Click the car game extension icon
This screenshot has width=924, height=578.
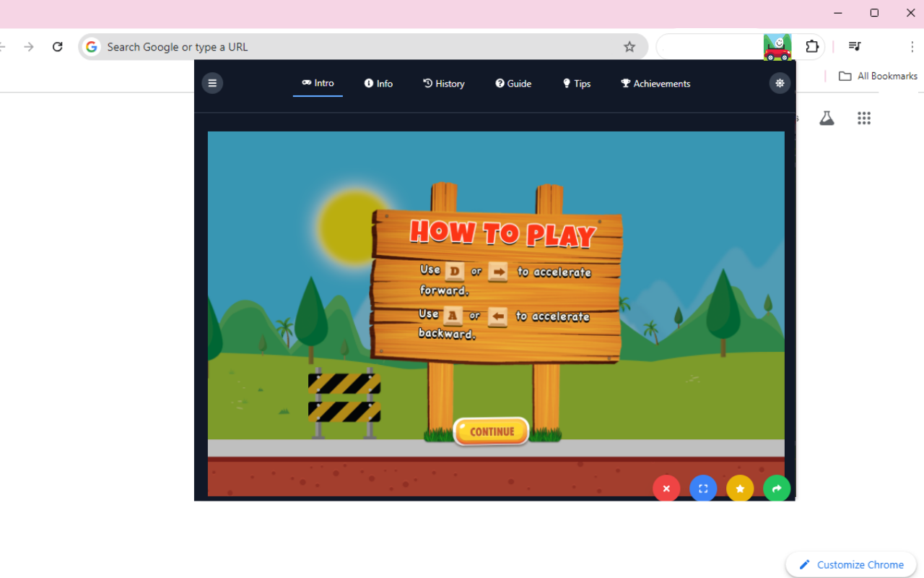tap(777, 47)
